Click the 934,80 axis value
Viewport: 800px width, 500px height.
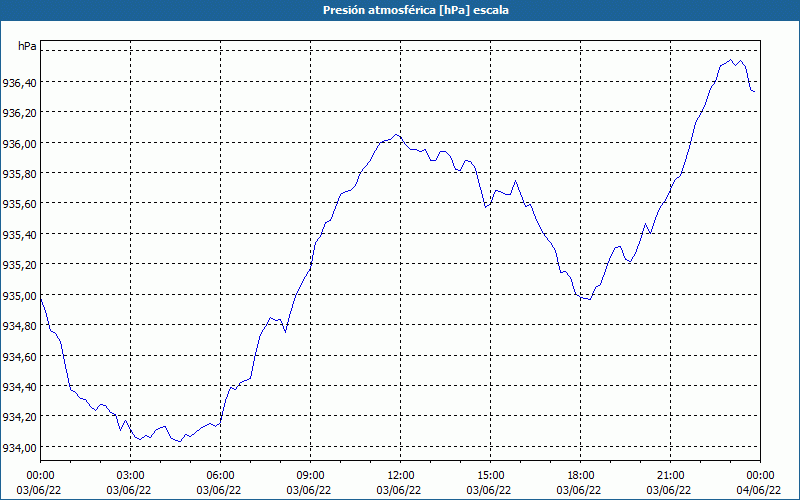pyautogui.click(x=19, y=326)
